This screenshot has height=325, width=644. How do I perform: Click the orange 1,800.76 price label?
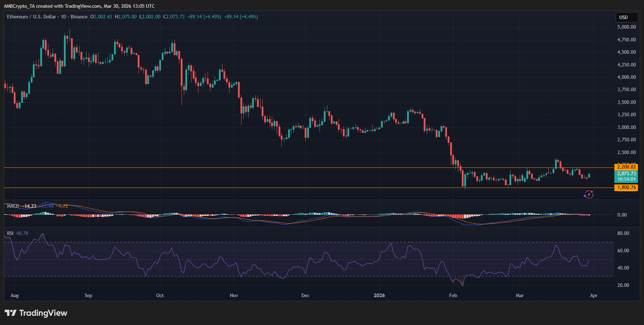(626, 188)
